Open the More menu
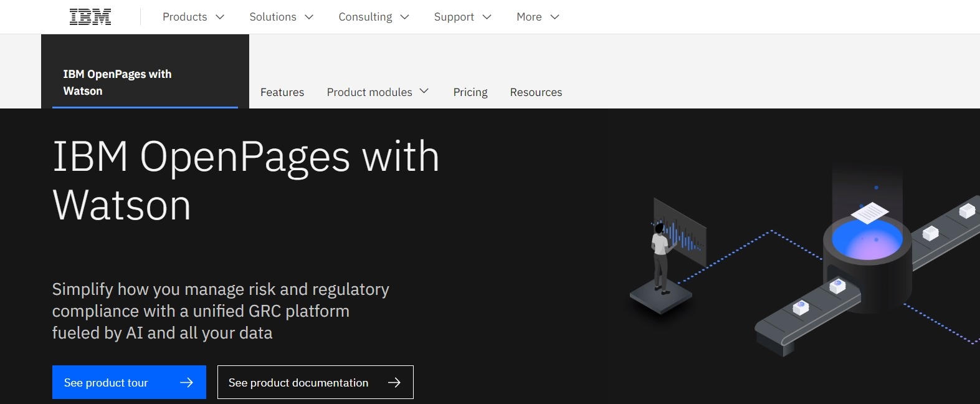 529,17
